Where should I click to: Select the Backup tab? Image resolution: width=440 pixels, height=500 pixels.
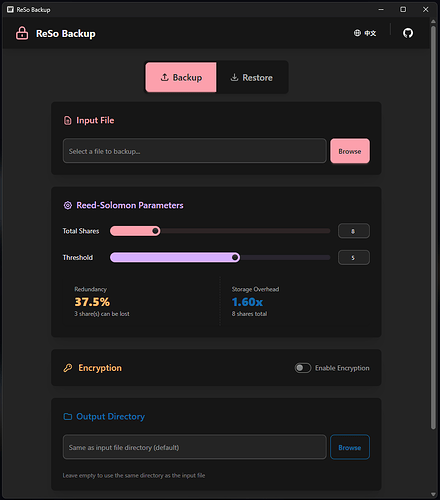tap(181, 77)
